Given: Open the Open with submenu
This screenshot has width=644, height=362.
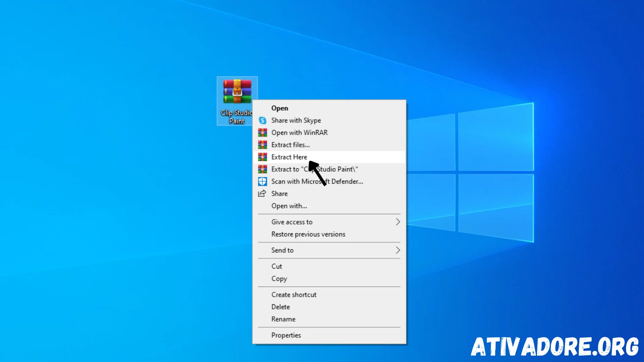Looking at the screenshot, I should click(289, 205).
